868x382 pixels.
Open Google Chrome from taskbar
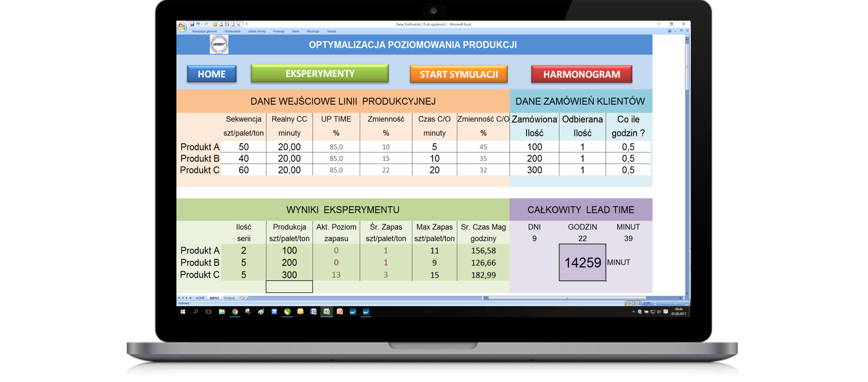[235, 311]
